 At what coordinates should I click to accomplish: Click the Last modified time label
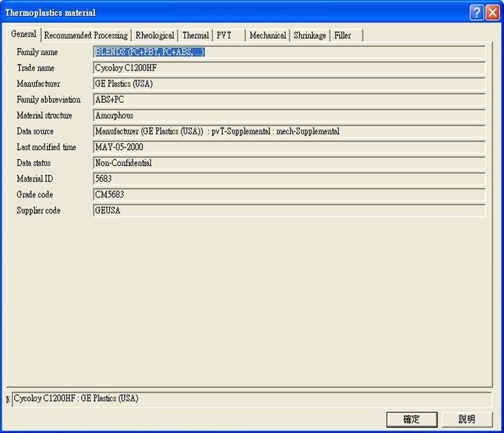click(x=46, y=147)
